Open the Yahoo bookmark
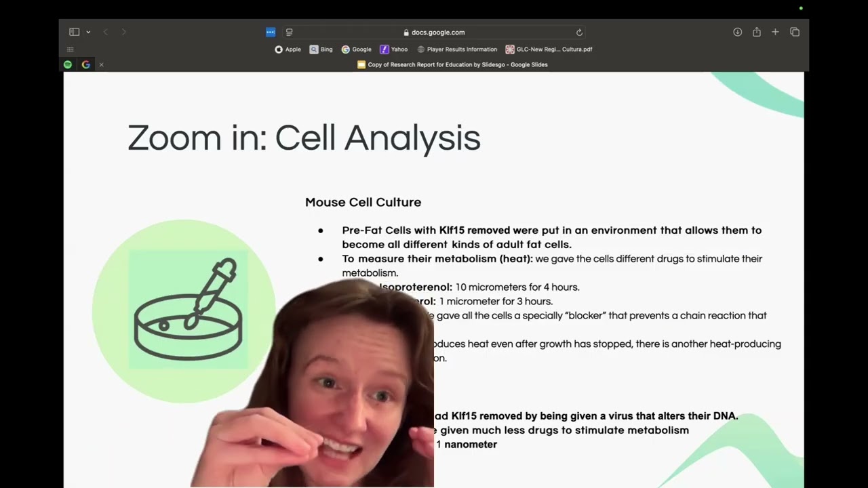868x488 pixels. [394, 49]
